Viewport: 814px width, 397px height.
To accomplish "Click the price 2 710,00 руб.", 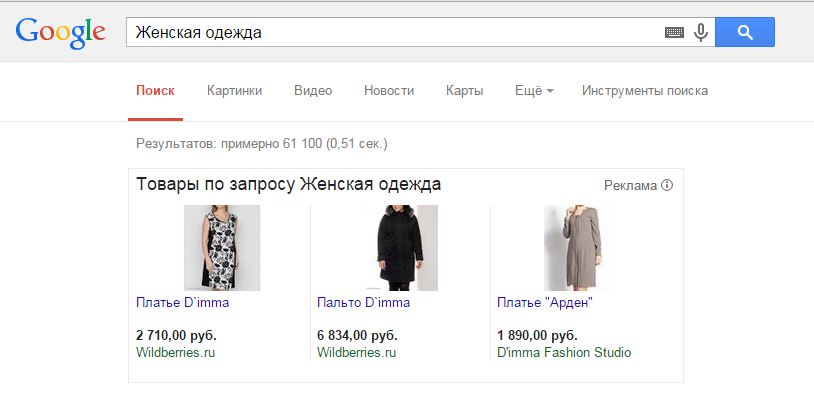I will click(x=177, y=336).
